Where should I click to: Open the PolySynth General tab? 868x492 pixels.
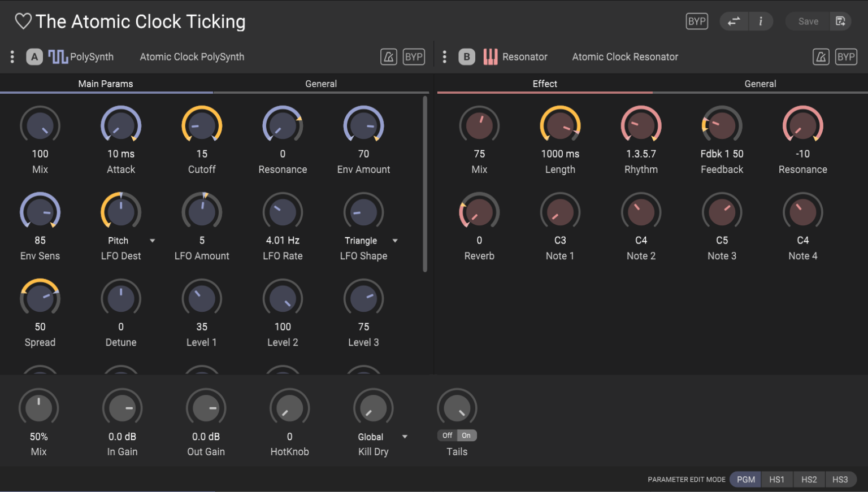coord(321,84)
